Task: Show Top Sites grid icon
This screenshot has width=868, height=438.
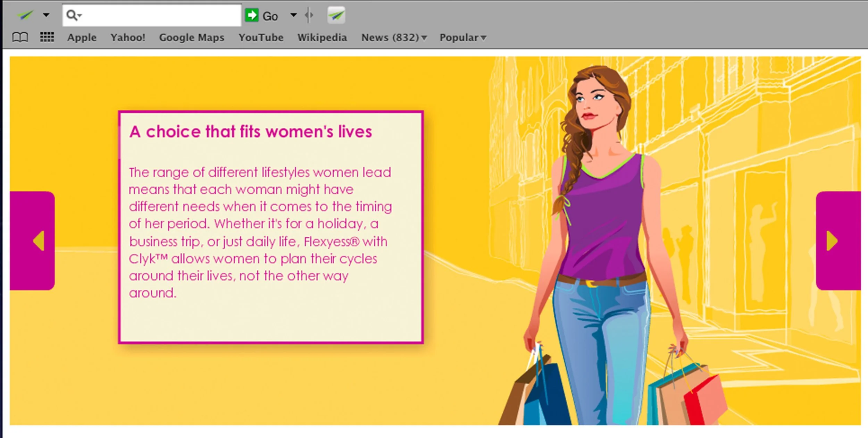Action: [47, 37]
